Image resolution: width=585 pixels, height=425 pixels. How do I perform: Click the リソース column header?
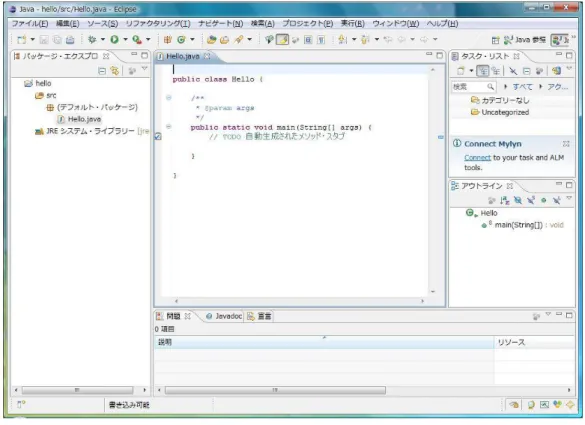tap(534, 343)
